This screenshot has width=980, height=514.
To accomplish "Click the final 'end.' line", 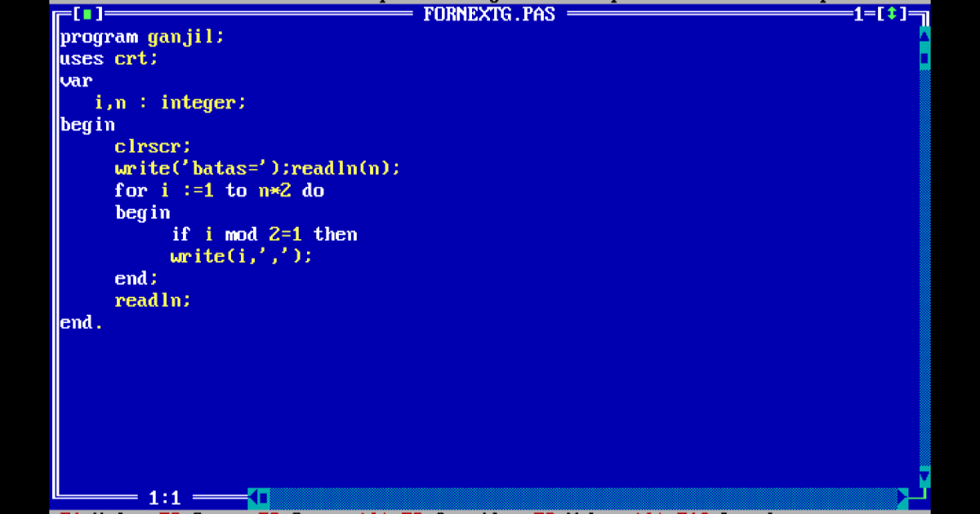I will (x=82, y=323).
